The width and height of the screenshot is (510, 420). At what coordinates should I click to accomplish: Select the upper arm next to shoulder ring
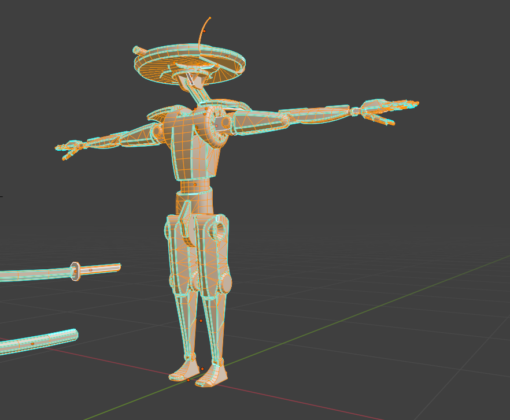260,122
